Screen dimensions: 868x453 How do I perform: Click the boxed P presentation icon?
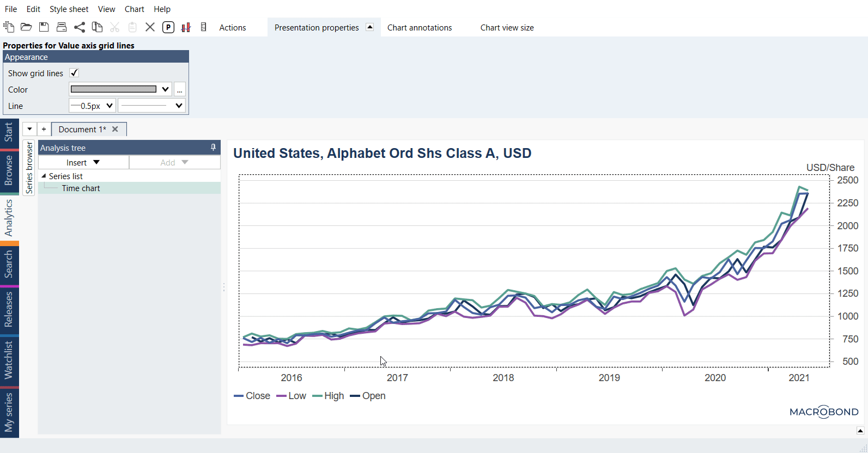168,27
